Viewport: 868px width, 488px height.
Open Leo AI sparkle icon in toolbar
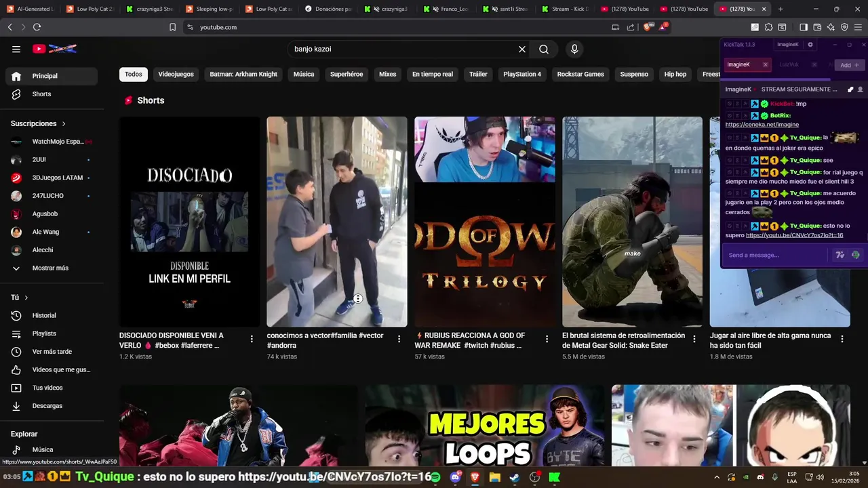tap(831, 27)
